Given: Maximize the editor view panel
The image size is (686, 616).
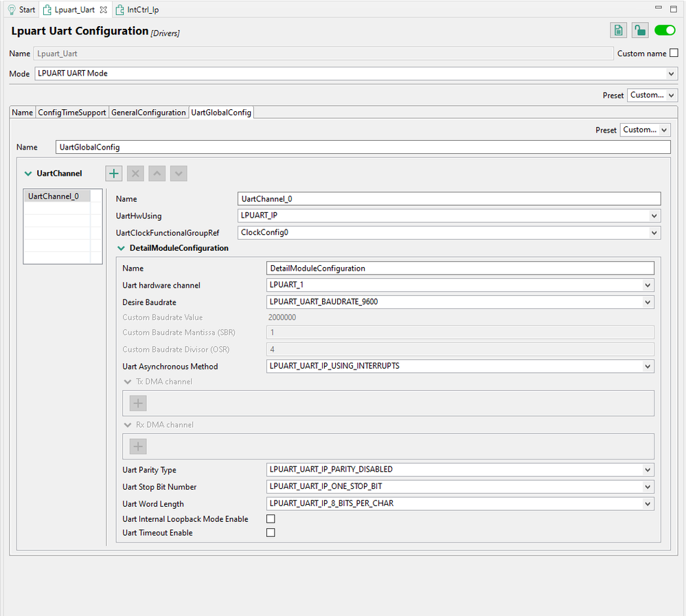Looking at the screenshot, I should click(674, 8).
